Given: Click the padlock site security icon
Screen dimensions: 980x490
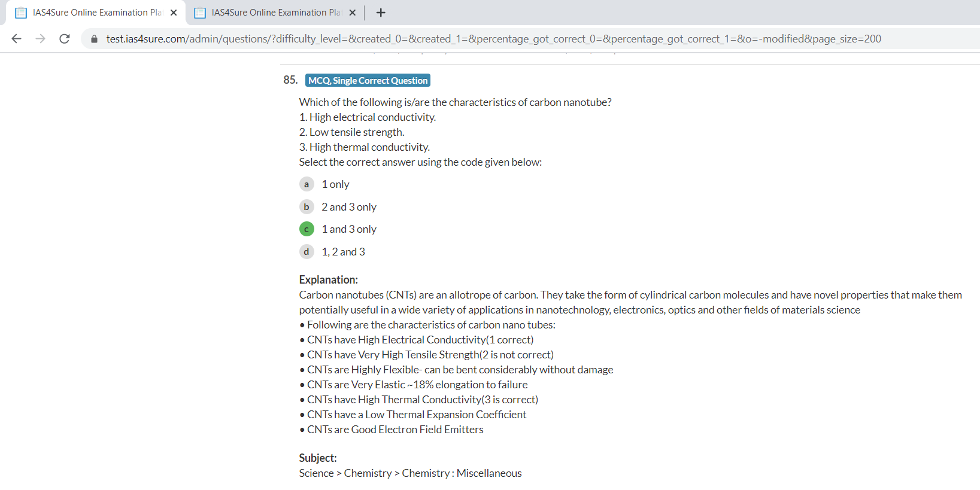Looking at the screenshot, I should coord(94,39).
